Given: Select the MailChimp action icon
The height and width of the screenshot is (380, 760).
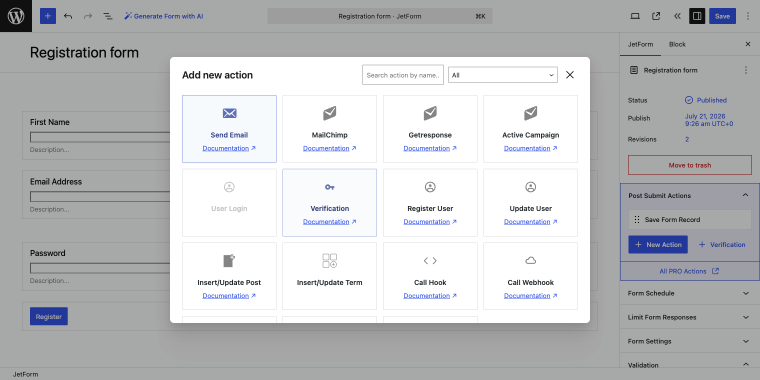Looking at the screenshot, I should [x=330, y=113].
